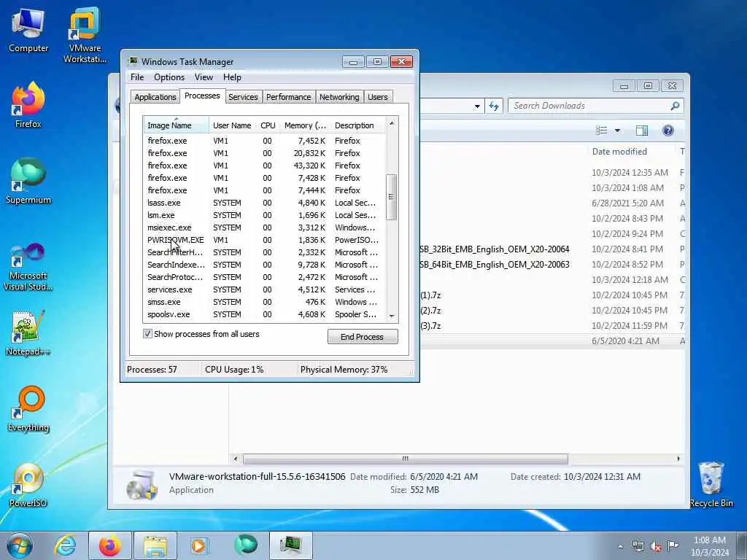Select the lsm.exe process row
This screenshot has height=560, width=747.
(x=264, y=215)
